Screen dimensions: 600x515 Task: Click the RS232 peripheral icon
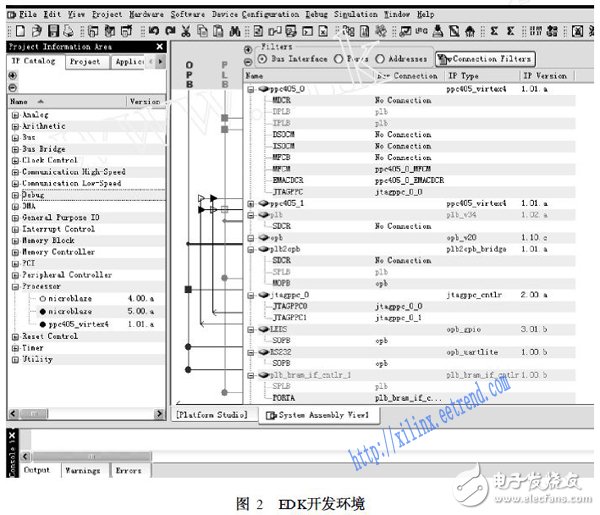tap(263, 352)
